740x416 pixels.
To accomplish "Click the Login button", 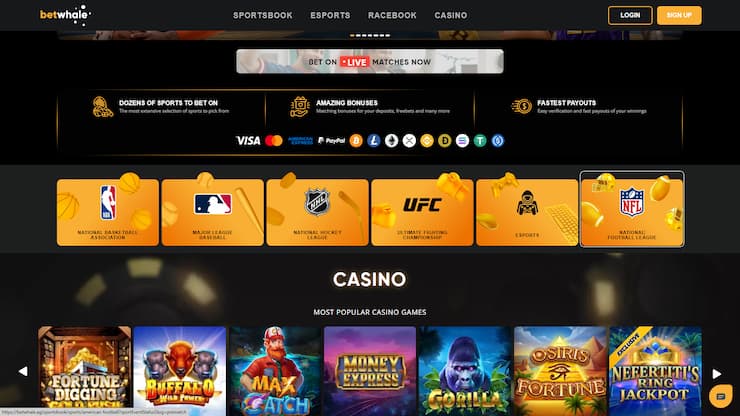I will 630,15.
